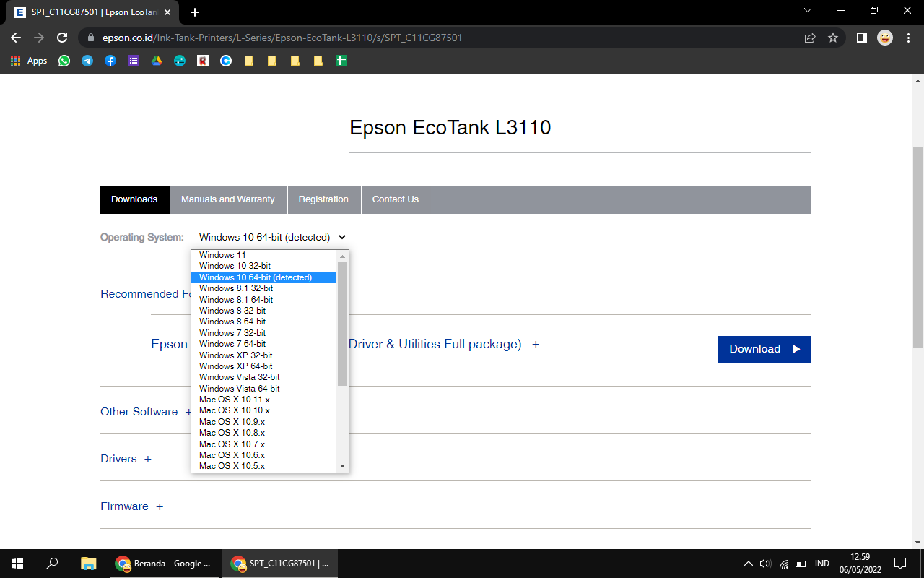Image resolution: width=924 pixels, height=578 pixels.
Task: Open the tab search chevron
Action: [x=807, y=11]
